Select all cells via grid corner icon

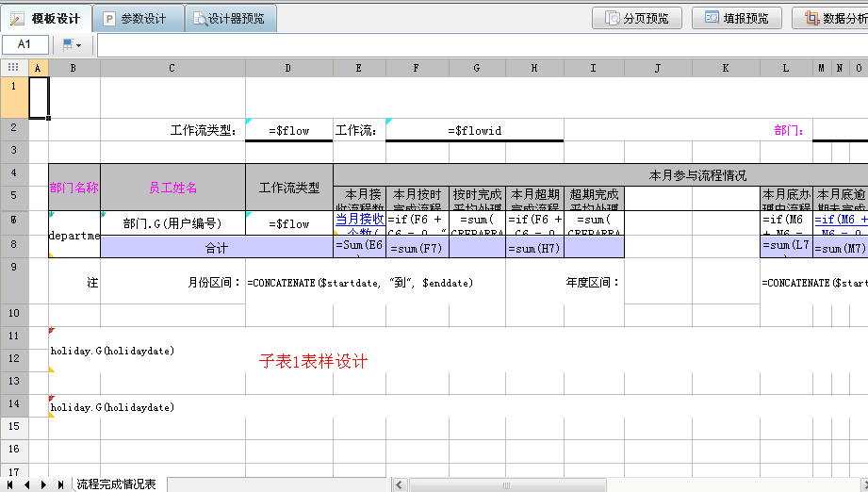point(14,68)
